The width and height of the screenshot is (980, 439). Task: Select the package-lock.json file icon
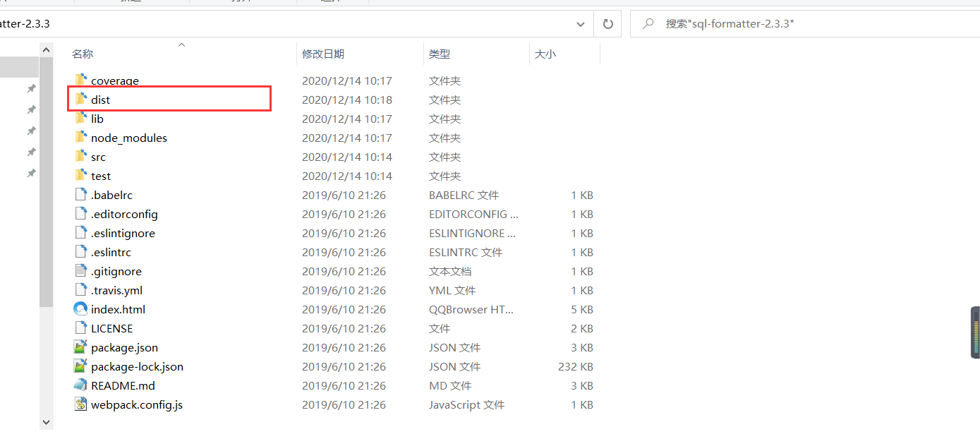(x=80, y=366)
